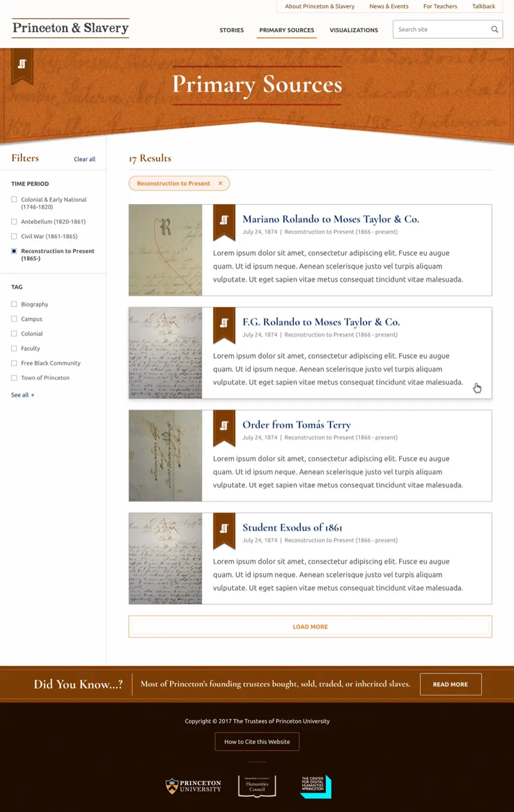
Task: Enable the Campus tag filter
Action: click(14, 319)
